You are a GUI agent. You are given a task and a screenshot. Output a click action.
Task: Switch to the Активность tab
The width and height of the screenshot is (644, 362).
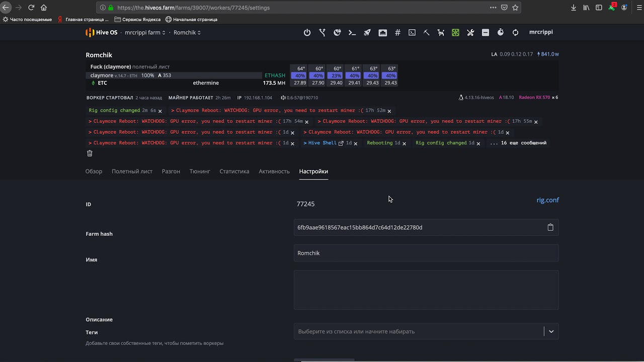pos(274,171)
